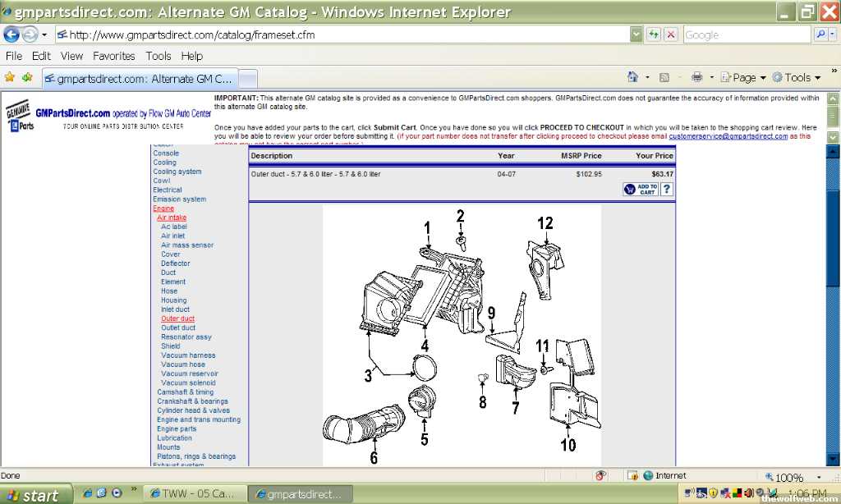The height and width of the screenshot is (504, 841).
Task: Click the Add to Favorites icon
Action: pos(28,77)
